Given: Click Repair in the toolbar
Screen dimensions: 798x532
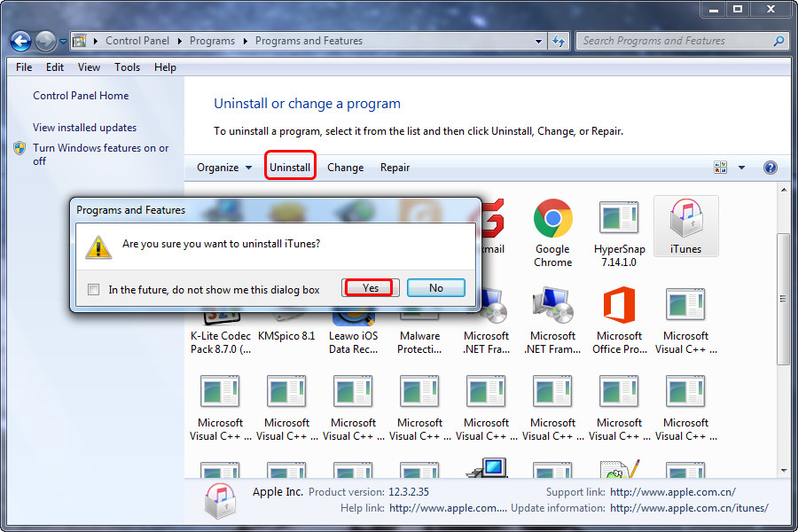Looking at the screenshot, I should [x=395, y=168].
